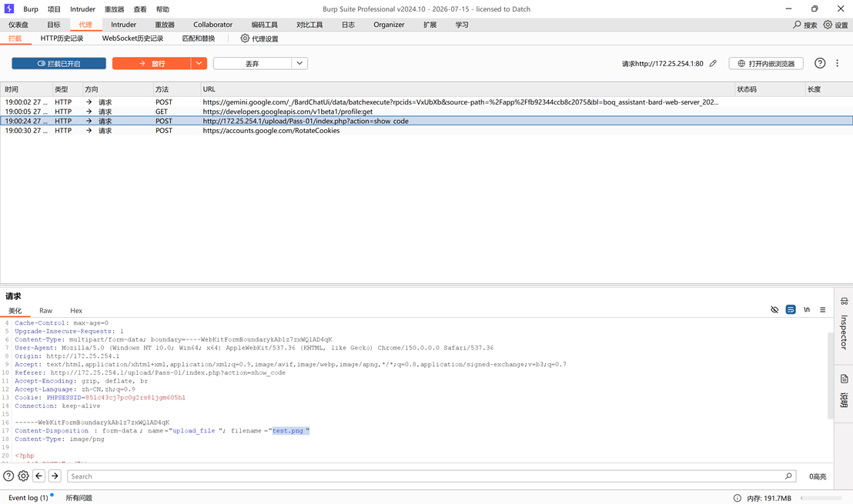The image size is (853, 504).
Task: Switch to the Organizer tab
Action: pyautogui.click(x=389, y=25)
